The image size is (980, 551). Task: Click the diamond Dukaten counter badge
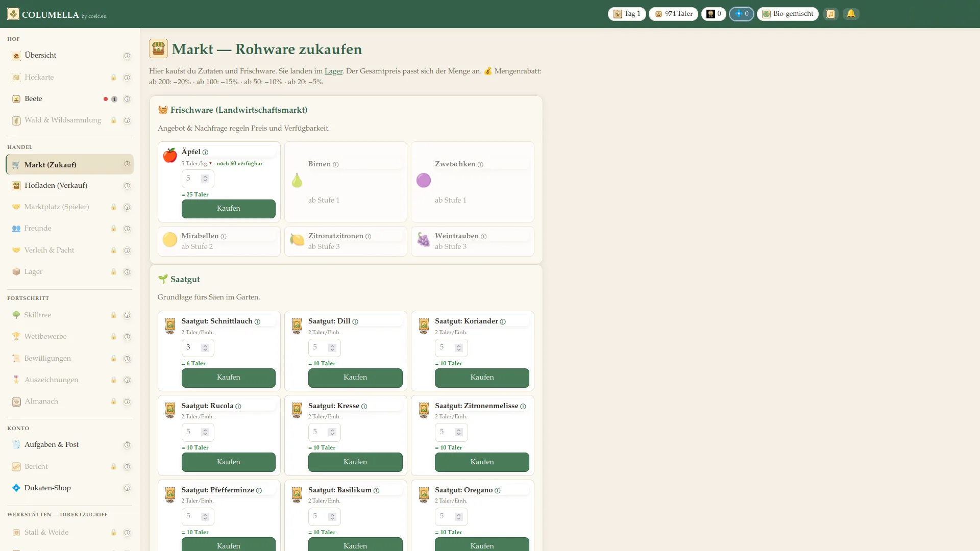click(742, 14)
